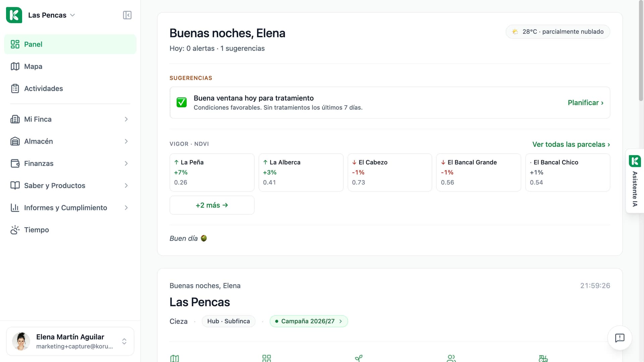Click the Informes y Cumplimiento chart icon
The width and height of the screenshot is (644, 362).
(15, 208)
